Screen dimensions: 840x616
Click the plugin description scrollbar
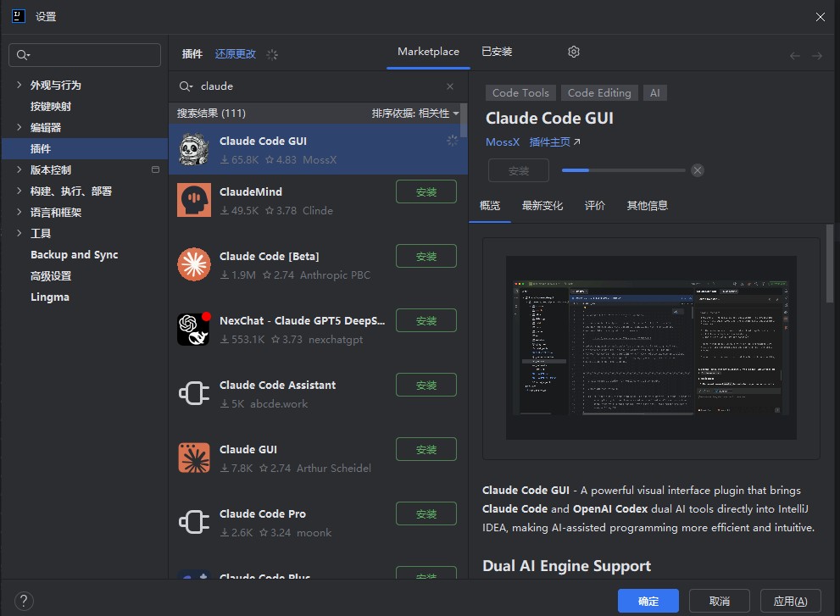point(830,263)
